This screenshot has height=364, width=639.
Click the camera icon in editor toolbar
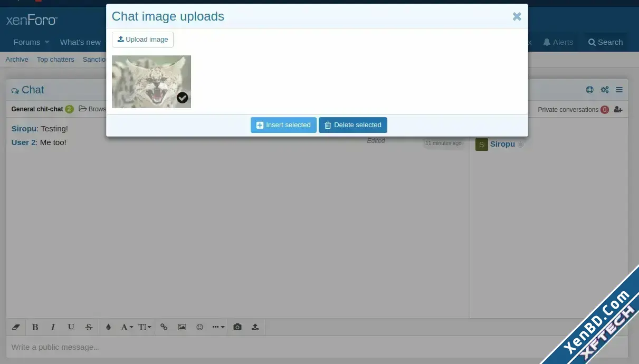[x=237, y=327]
